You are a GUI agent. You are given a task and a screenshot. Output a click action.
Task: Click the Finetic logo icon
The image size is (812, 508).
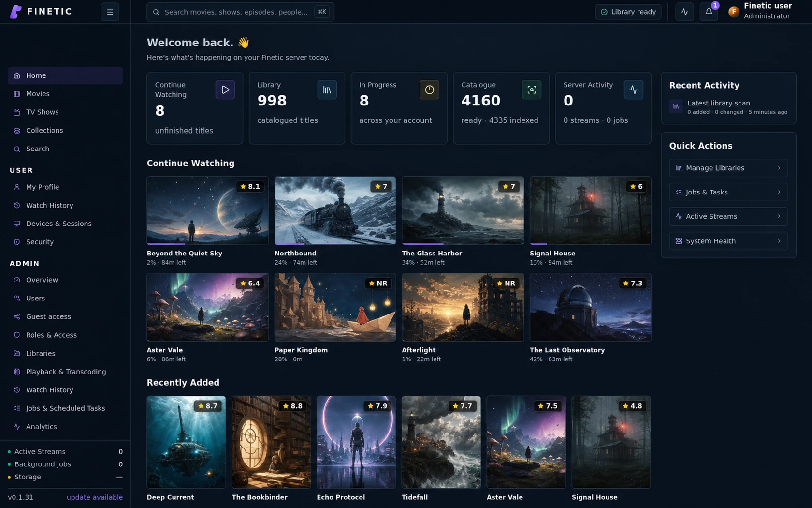tap(15, 12)
